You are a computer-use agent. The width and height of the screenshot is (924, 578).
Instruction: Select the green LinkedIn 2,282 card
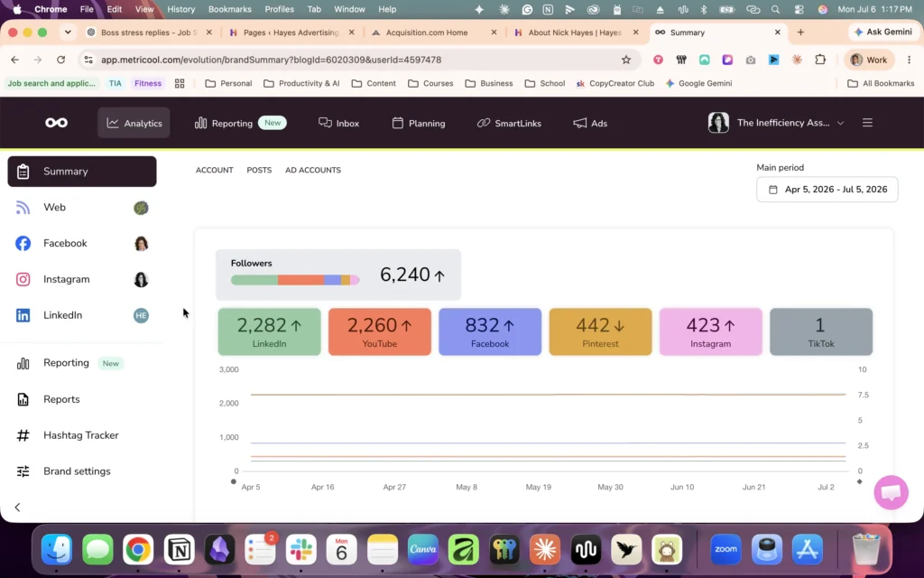(x=269, y=331)
